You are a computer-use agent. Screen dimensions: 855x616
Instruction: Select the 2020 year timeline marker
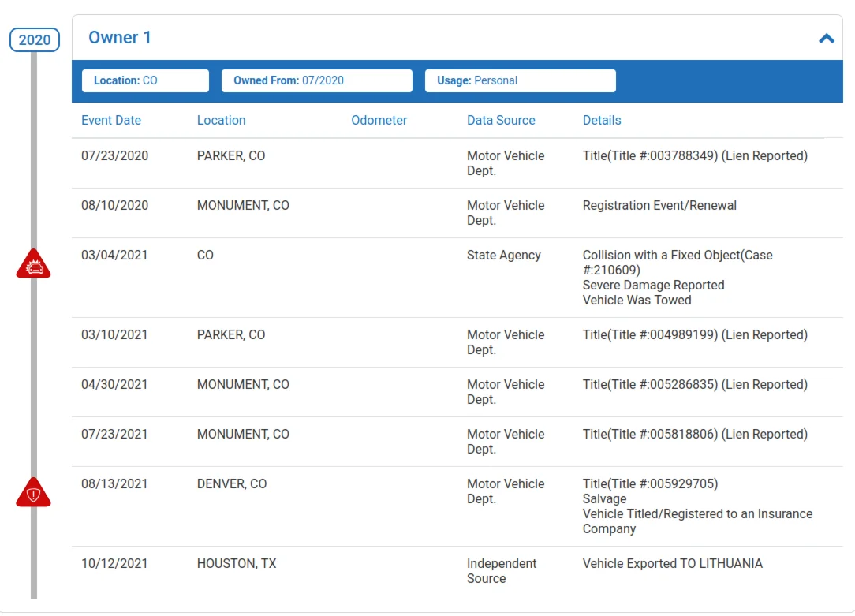click(x=35, y=39)
